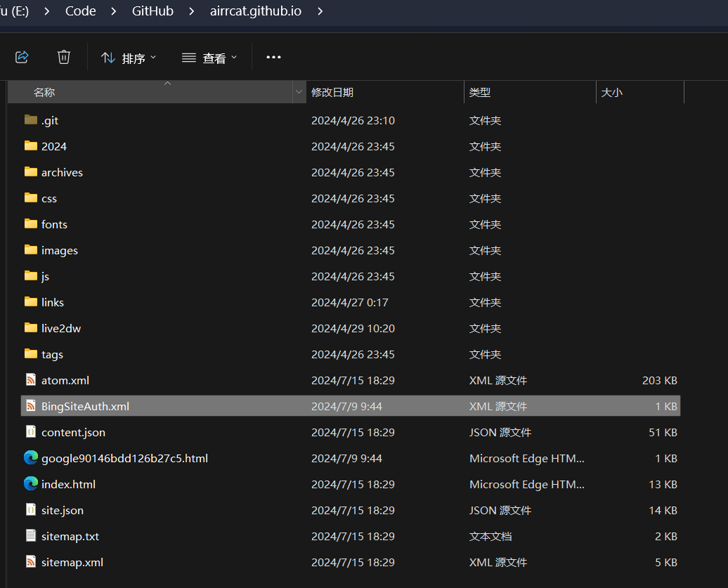
Task: Click the JSON icon beside content.json
Action: tap(30, 432)
